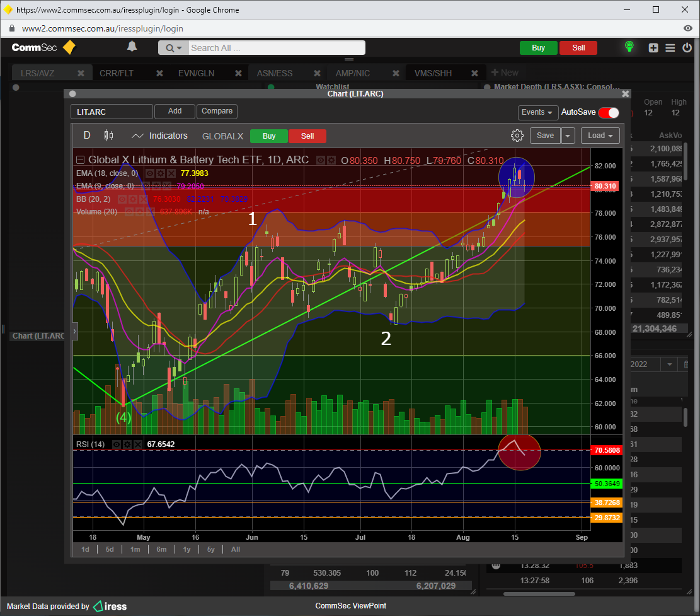Hide the EMA 18 indicator line

pyautogui.click(x=150, y=173)
